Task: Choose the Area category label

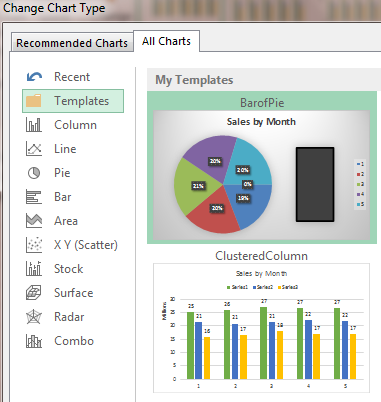Action: point(66,221)
